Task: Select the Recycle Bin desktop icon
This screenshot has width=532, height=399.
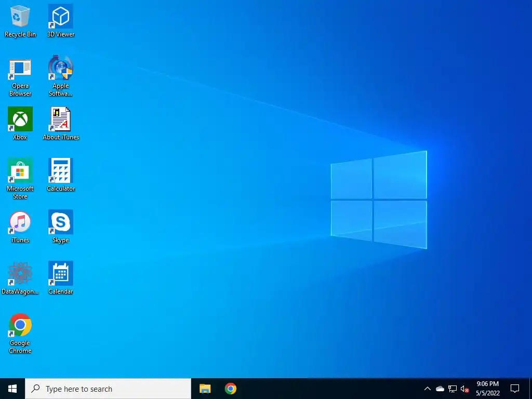Action: (20, 21)
